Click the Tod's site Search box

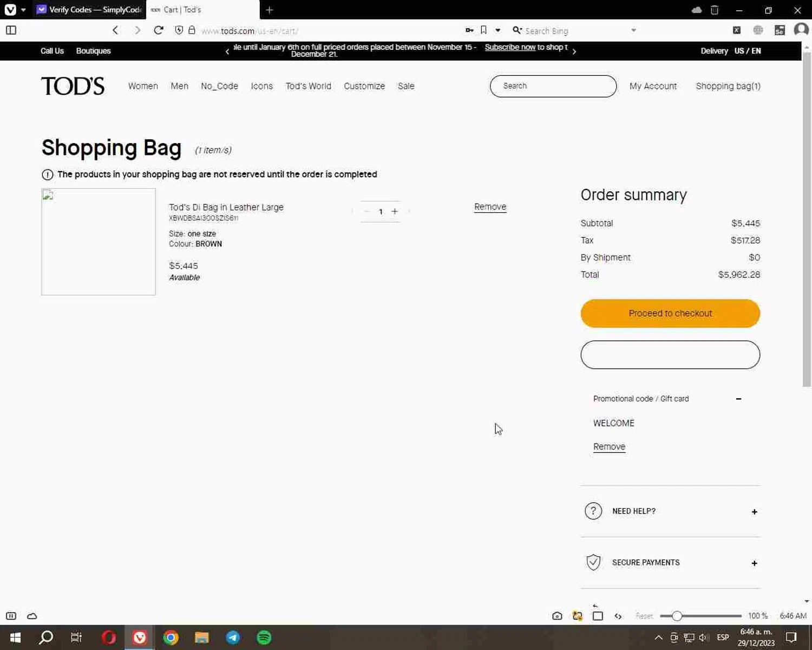coord(553,86)
